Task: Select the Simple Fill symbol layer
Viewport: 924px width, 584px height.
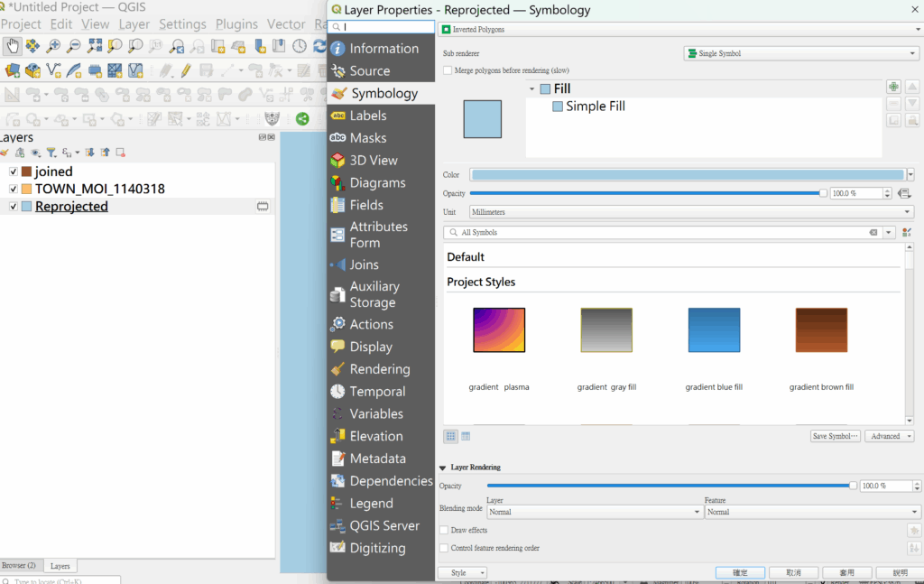Action: click(596, 107)
